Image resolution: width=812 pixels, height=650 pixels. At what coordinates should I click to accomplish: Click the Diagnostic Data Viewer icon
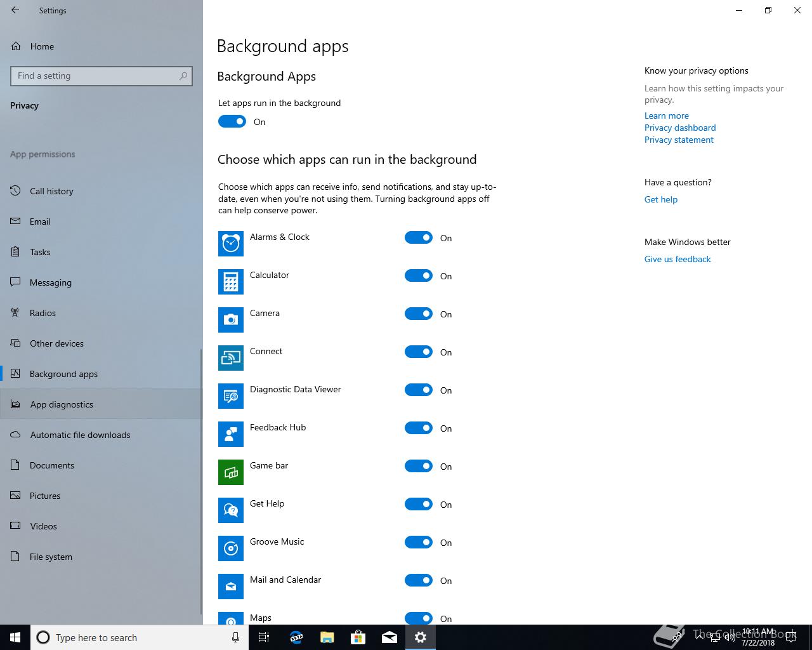pos(231,396)
